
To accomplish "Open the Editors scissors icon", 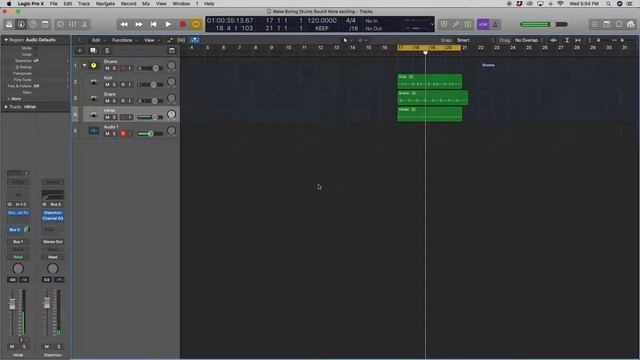I will pos(84,24).
